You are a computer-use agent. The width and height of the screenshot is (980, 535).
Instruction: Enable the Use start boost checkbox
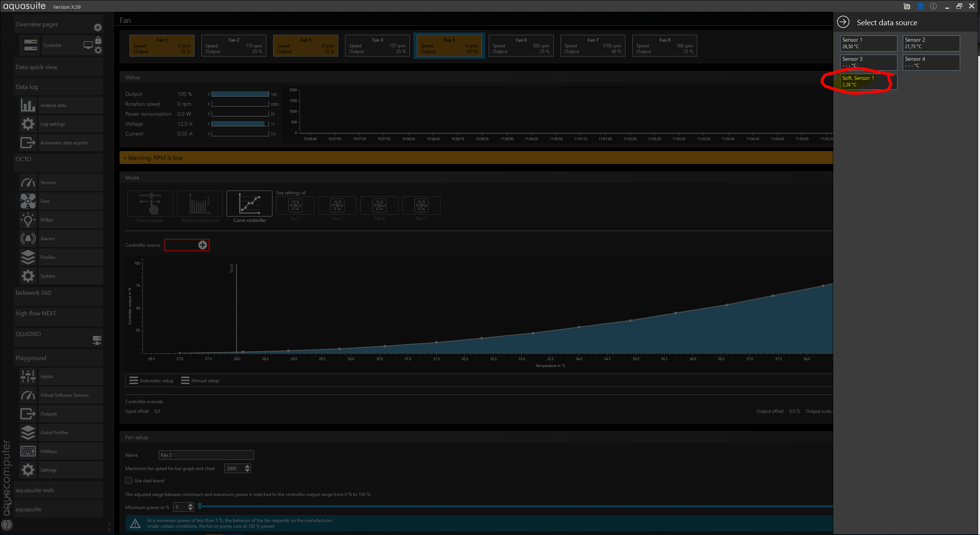[129, 480]
